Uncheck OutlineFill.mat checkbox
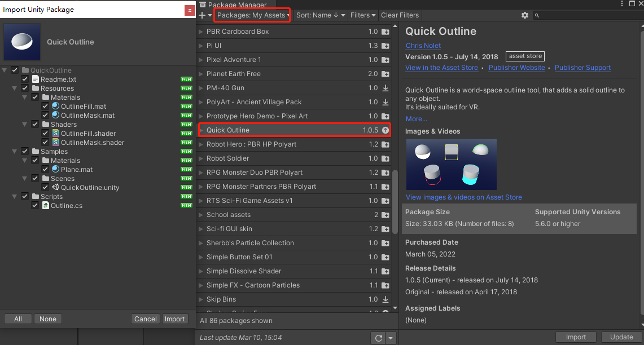This screenshot has width=644, height=345. [45, 106]
